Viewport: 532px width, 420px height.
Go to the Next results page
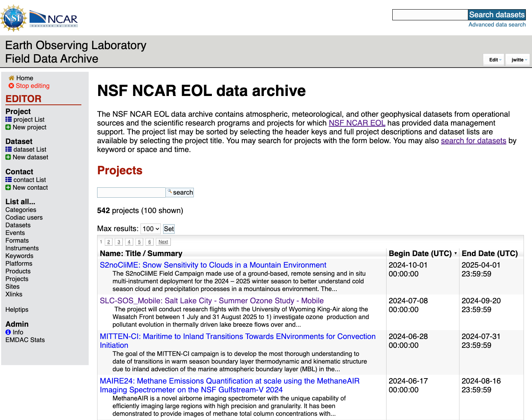(163, 242)
